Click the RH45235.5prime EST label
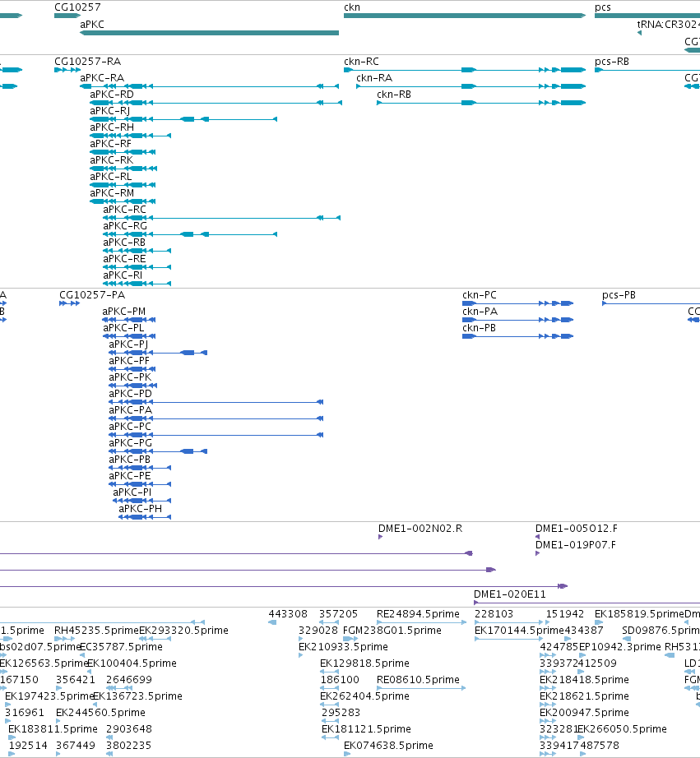Screen dimensions: 700x758 coord(96,631)
